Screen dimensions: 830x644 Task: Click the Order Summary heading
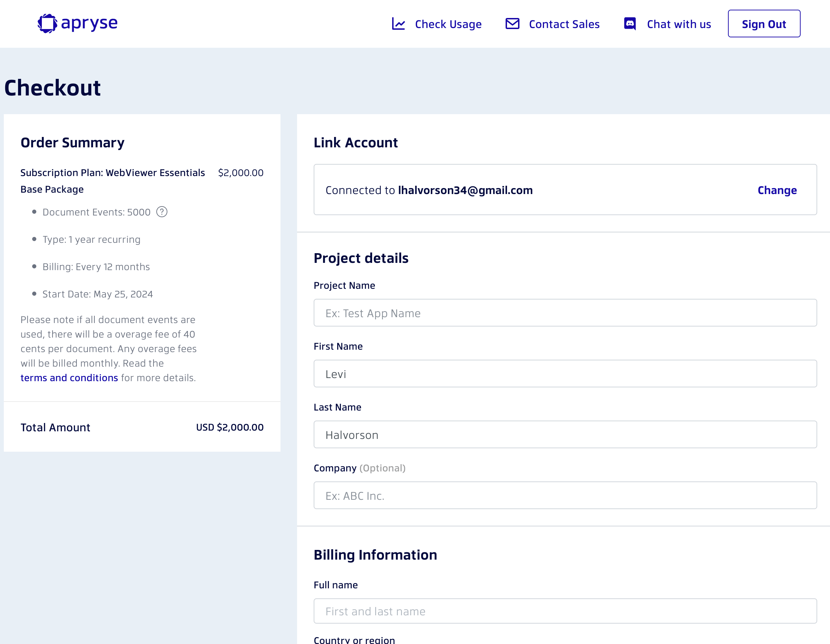point(72,142)
